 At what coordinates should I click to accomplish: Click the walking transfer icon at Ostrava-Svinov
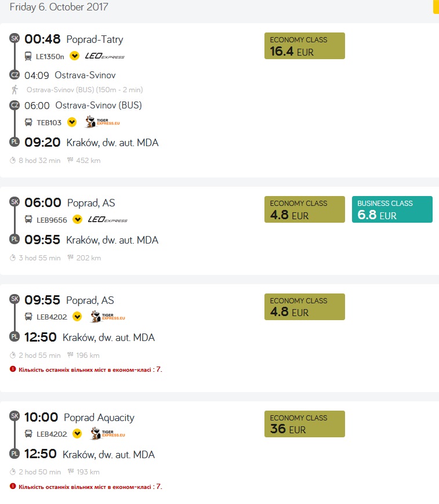pos(14,90)
